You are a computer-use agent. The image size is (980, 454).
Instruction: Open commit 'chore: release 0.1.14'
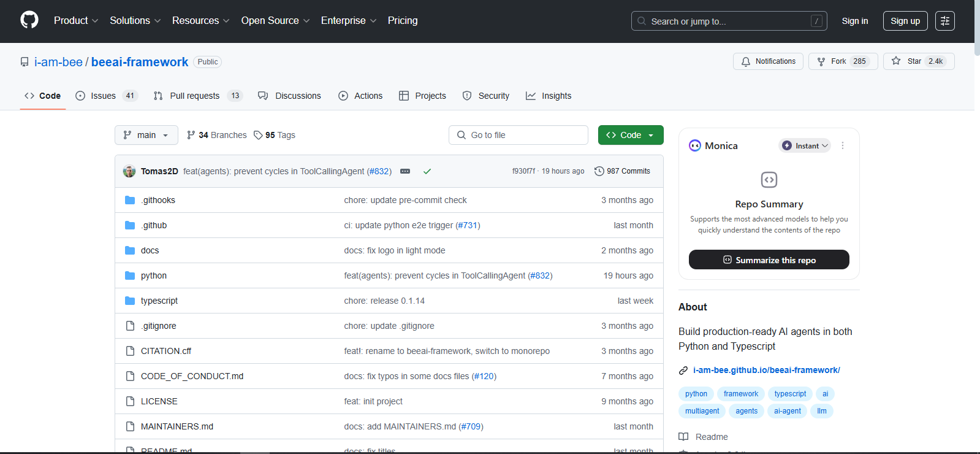pyautogui.click(x=384, y=301)
